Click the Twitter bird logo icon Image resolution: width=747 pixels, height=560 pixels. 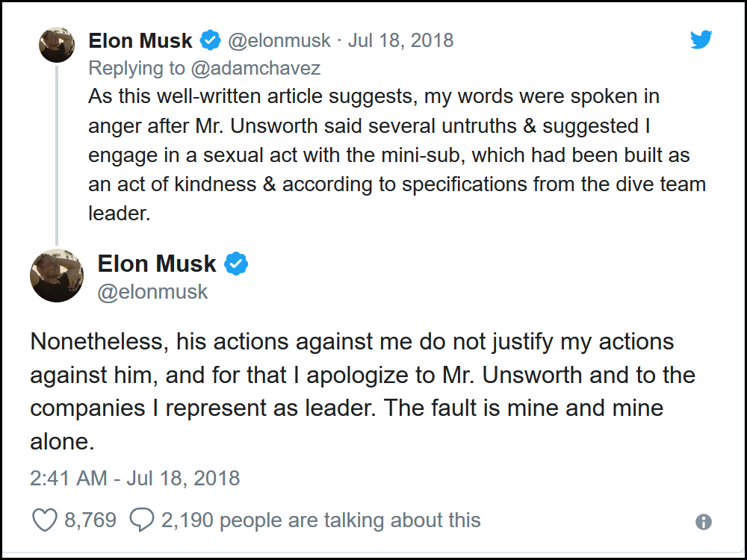coord(701,39)
